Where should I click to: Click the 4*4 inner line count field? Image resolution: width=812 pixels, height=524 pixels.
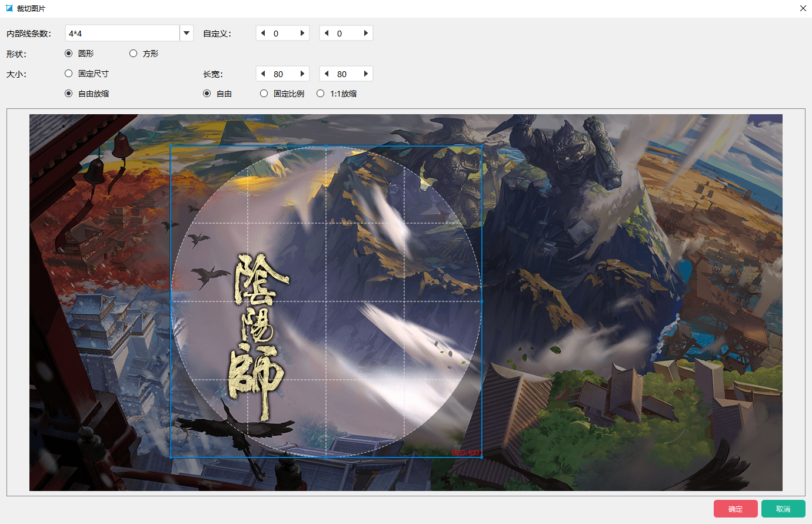coord(122,33)
